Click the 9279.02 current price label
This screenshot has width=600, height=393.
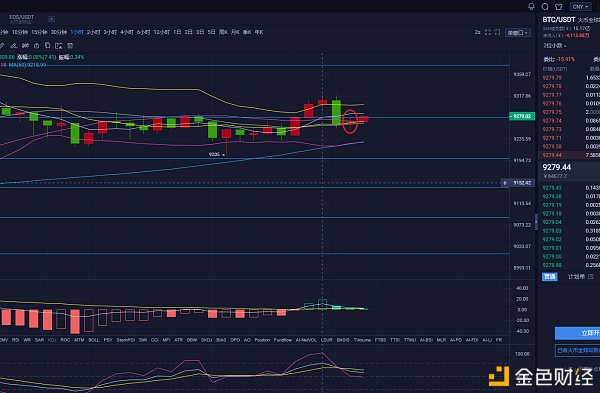[x=522, y=116]
